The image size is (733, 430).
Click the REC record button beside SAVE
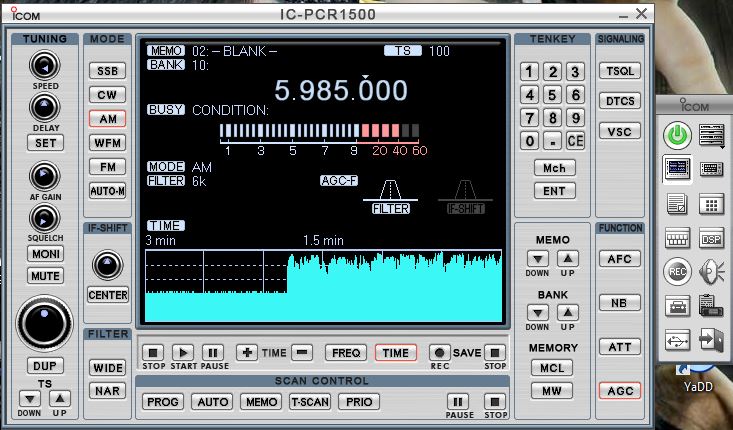click(439, 353)
